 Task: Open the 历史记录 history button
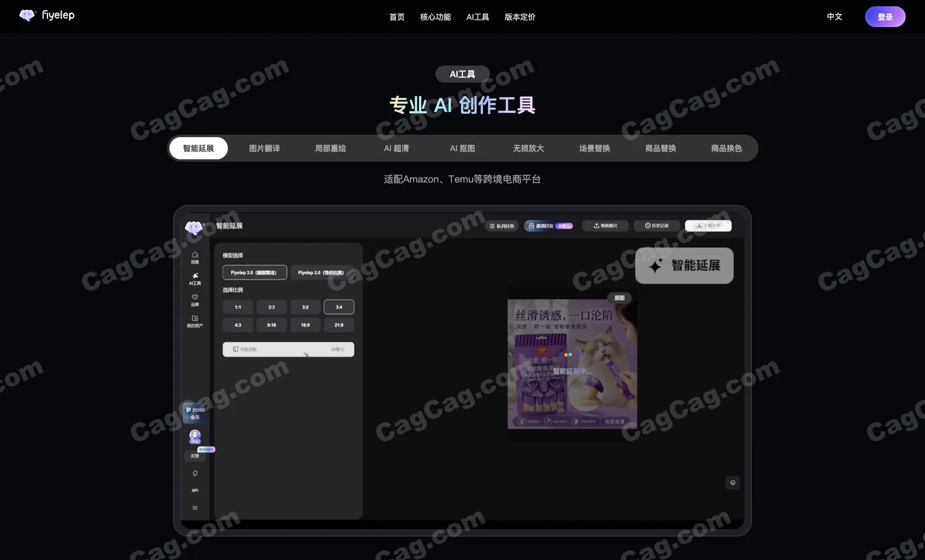657,226
